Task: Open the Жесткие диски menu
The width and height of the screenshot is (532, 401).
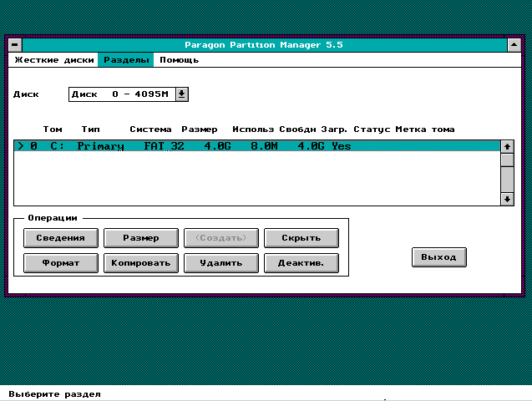Action: 54,60
